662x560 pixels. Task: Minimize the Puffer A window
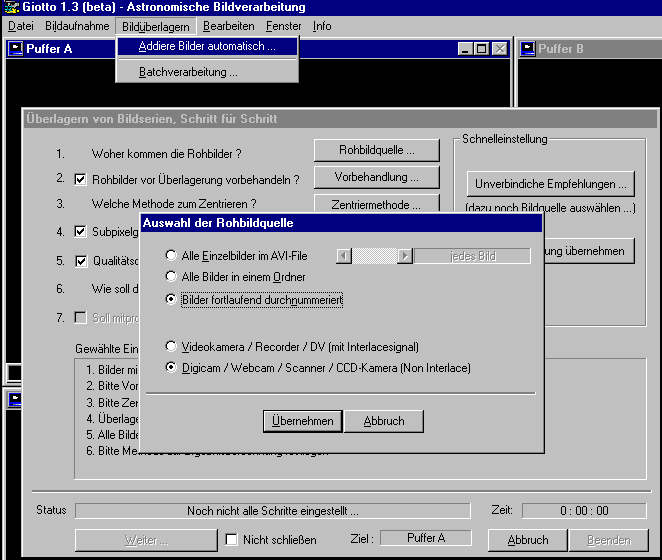click(x=467, y=48)
